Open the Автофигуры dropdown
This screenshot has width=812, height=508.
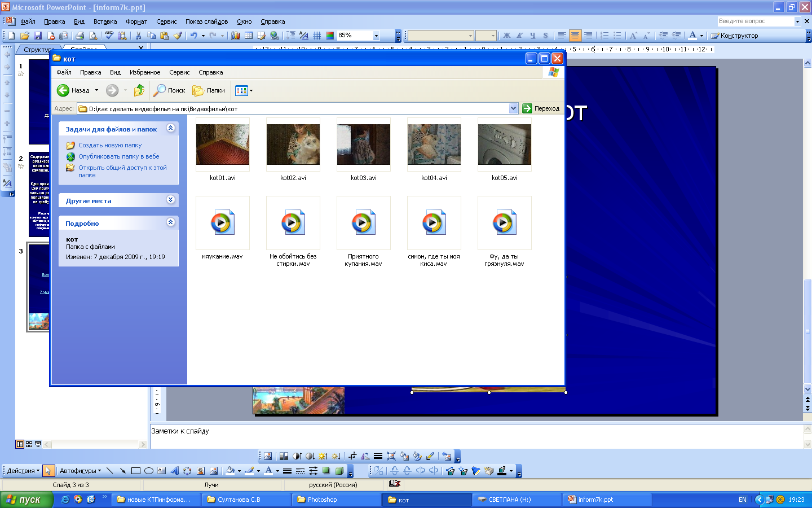coord(80,471)
